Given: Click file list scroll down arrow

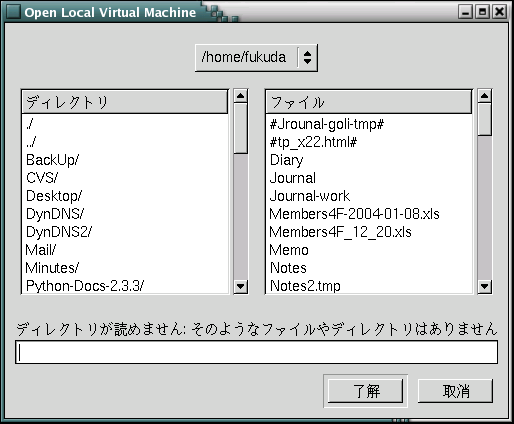Looking at the screenshot, I should (484, 286).
